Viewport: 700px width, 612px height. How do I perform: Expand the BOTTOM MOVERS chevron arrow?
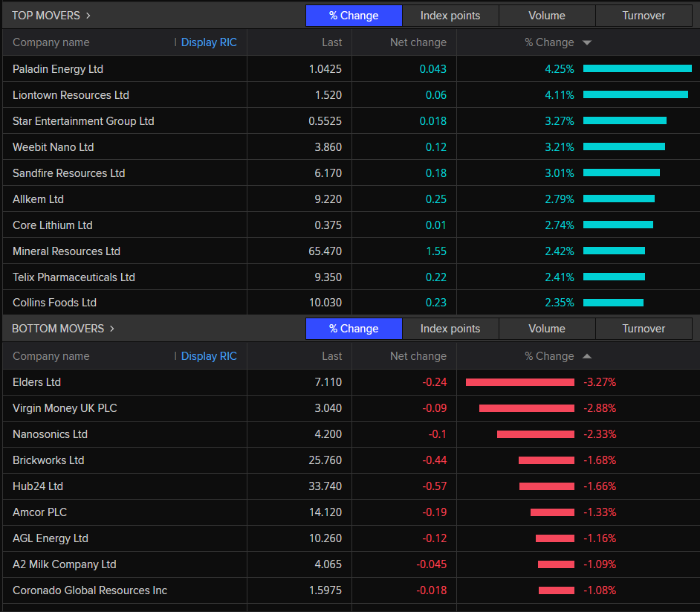tap(112, 329)
